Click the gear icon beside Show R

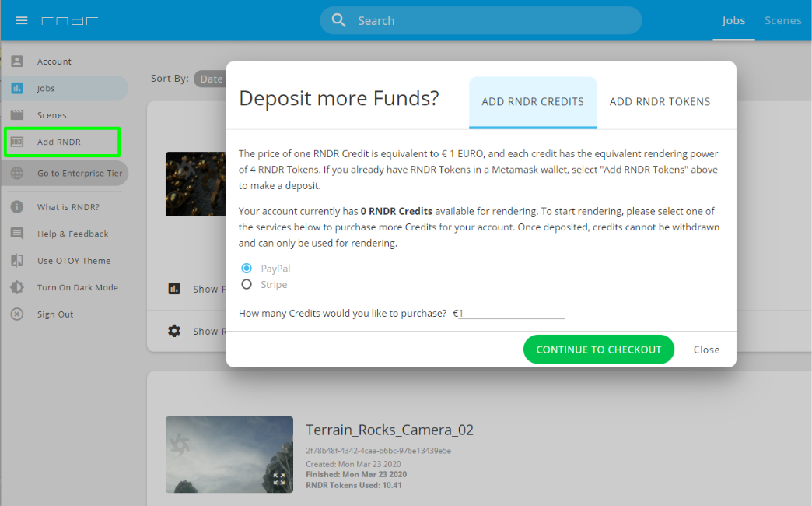coord(174,331)
